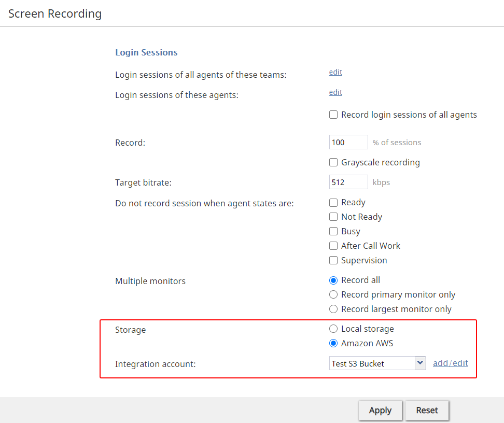The width and height of the screenshot is (504, 423).
Task: Enable Record login sessions of all agents
Action: [x=333, y=115]
